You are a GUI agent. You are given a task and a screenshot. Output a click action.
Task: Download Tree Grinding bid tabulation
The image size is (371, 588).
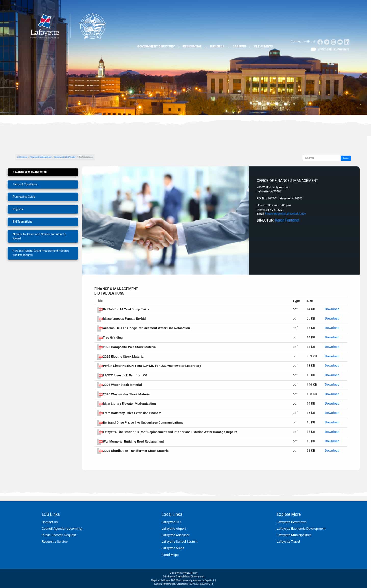point(332,337)
